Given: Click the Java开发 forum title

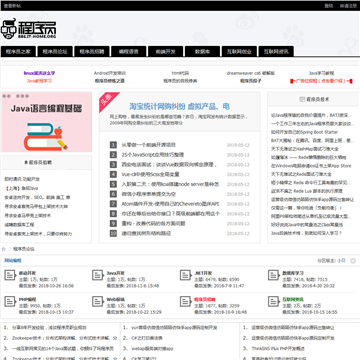Looking at the screenshot, I should click(x=115, y=273).
